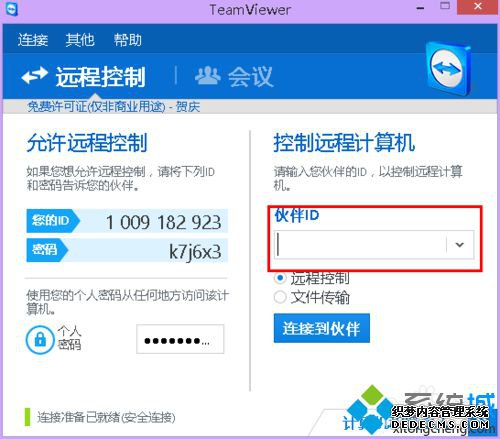Click the remote control double-arrow icon
500x439 pixels.
coord(34,76)
